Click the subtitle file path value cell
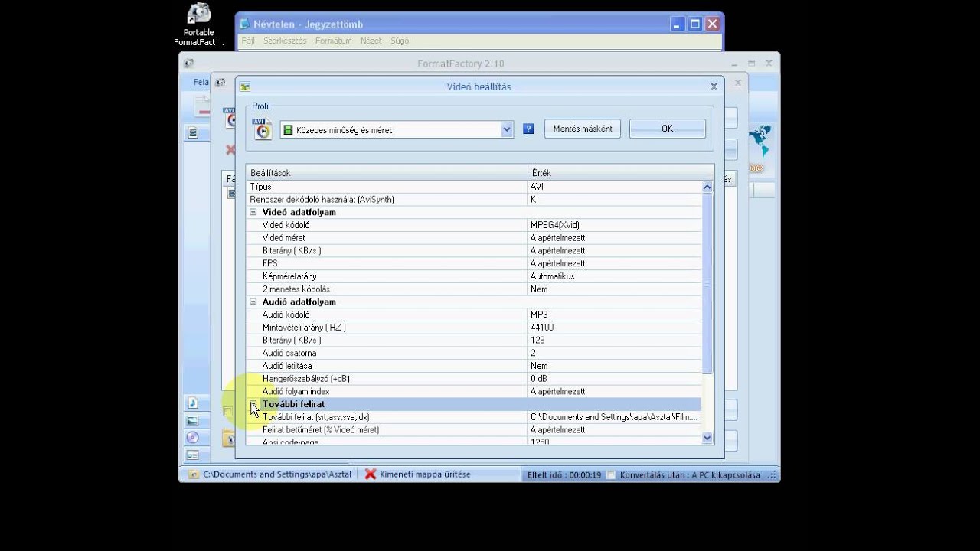The width and height of the screenshot is (980, 551). (614, 417)
